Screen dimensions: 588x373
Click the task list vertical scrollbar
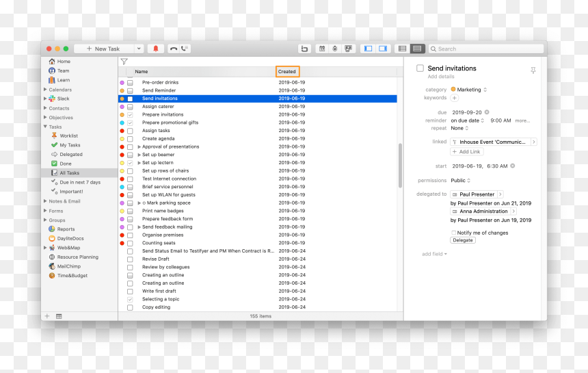tap(400, 166)
